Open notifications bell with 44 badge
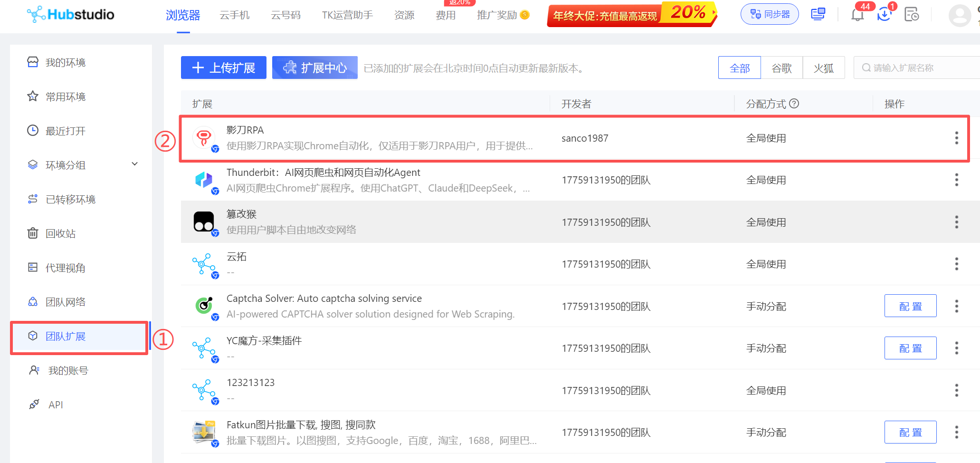 (857, 15)
